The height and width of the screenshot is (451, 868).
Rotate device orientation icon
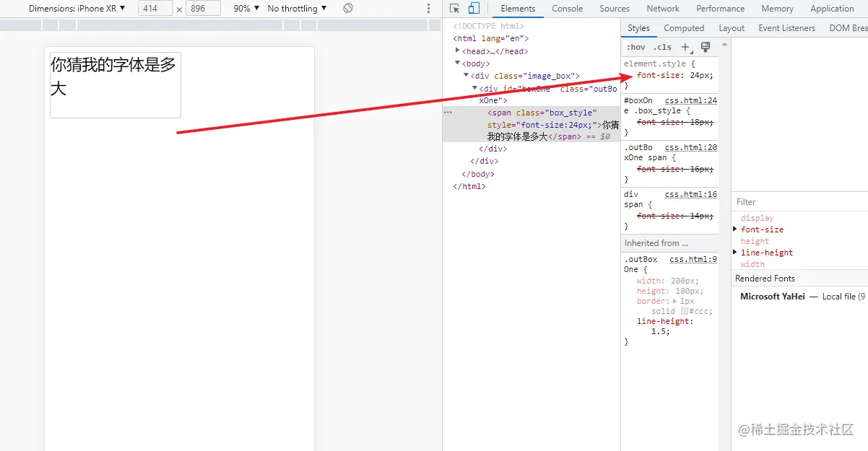(x=348, y=9)
